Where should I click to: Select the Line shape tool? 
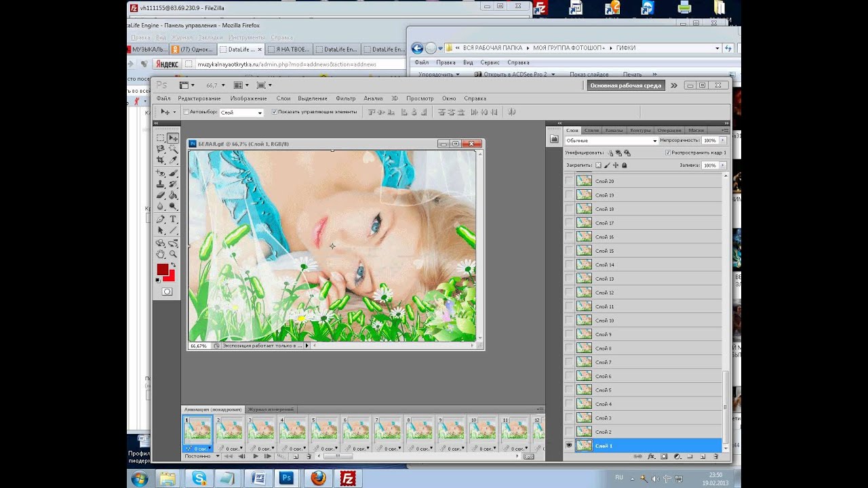173,230
